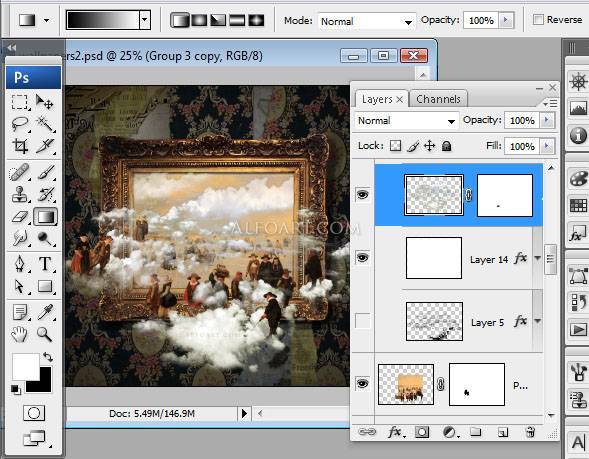
Task: Open the gradient picker dropdown arrow
Action: click(x=145, y=20)
